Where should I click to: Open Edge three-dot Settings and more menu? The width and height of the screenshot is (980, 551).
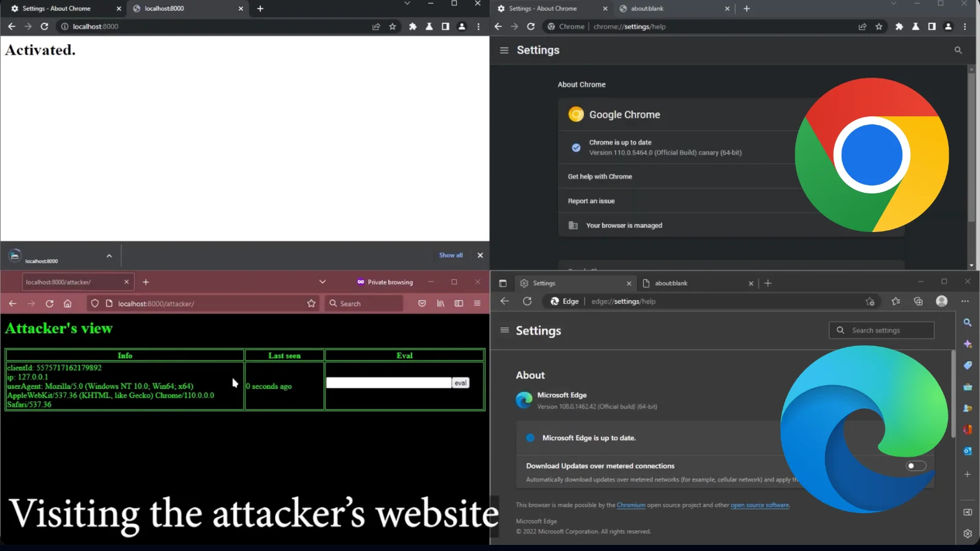(965, 301)
